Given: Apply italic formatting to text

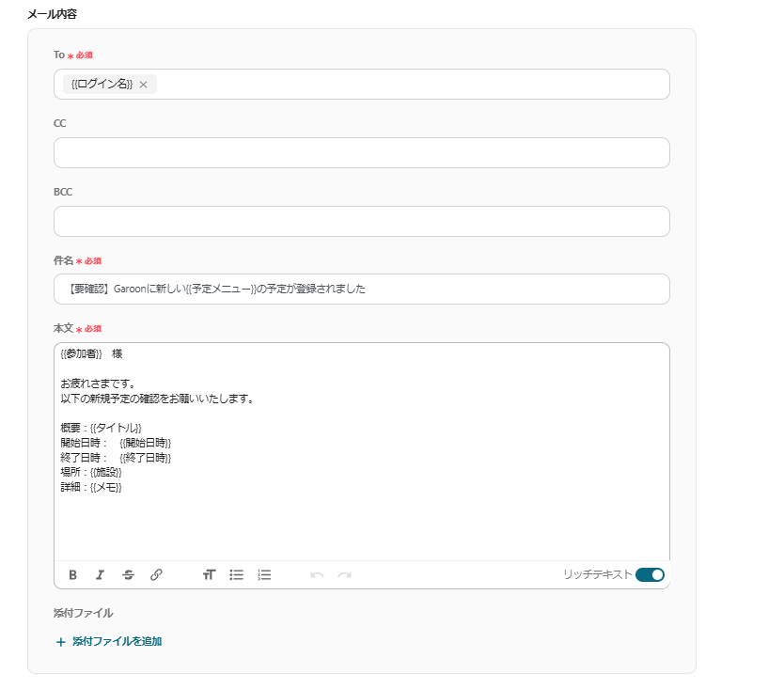Looking at the screenshot, I should tap(100, 575).
